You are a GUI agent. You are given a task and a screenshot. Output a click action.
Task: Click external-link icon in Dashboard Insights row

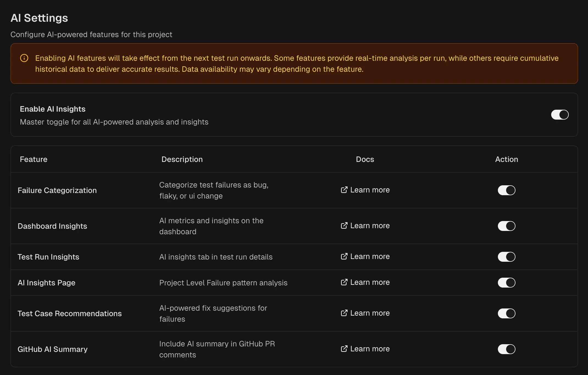click(x=344, y=226)
